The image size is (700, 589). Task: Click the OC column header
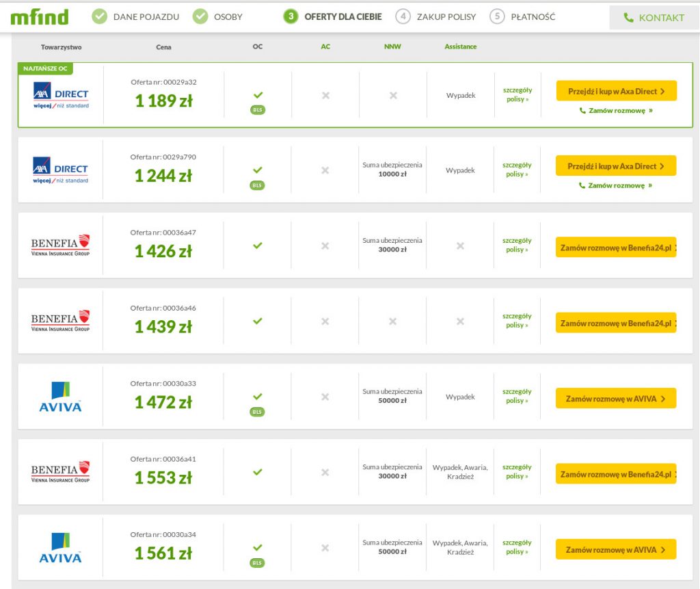258,47
